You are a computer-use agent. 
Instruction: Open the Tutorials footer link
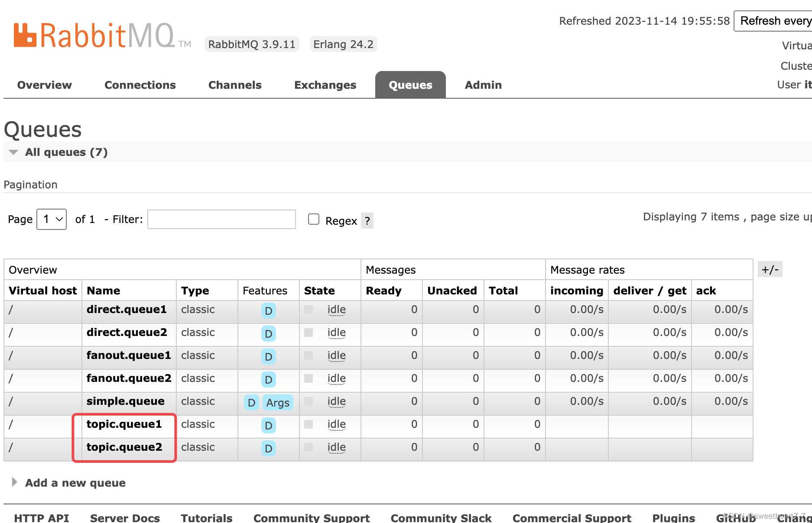point(207,518)
